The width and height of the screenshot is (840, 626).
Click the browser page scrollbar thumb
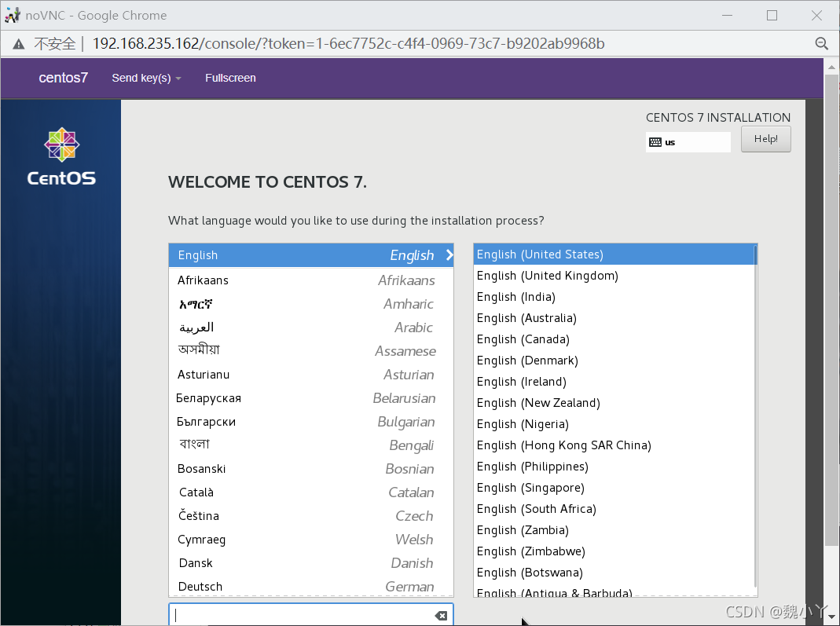(831, 310)
